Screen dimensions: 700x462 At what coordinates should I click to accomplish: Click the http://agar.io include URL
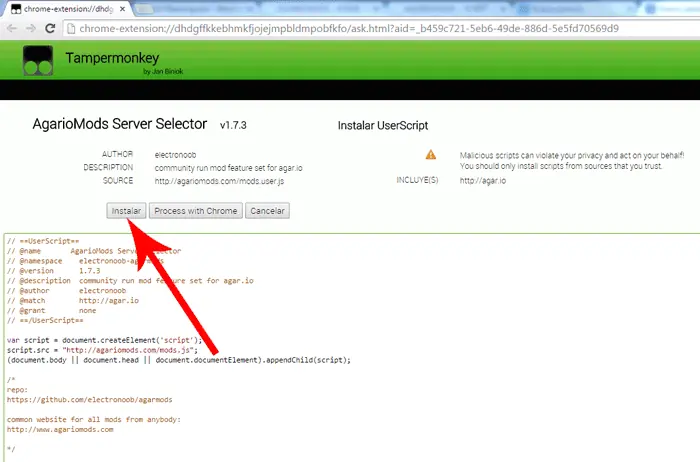point(483,181)
